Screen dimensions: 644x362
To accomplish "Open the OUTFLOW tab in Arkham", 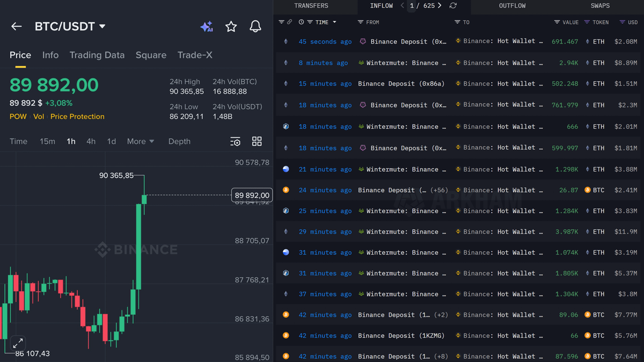I will pos(513,6).
